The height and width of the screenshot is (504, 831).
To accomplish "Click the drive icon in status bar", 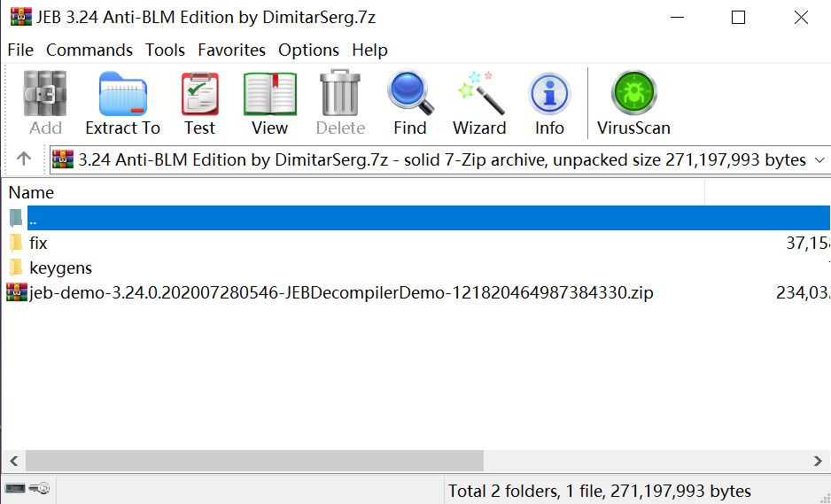I will tap(14, 488).
